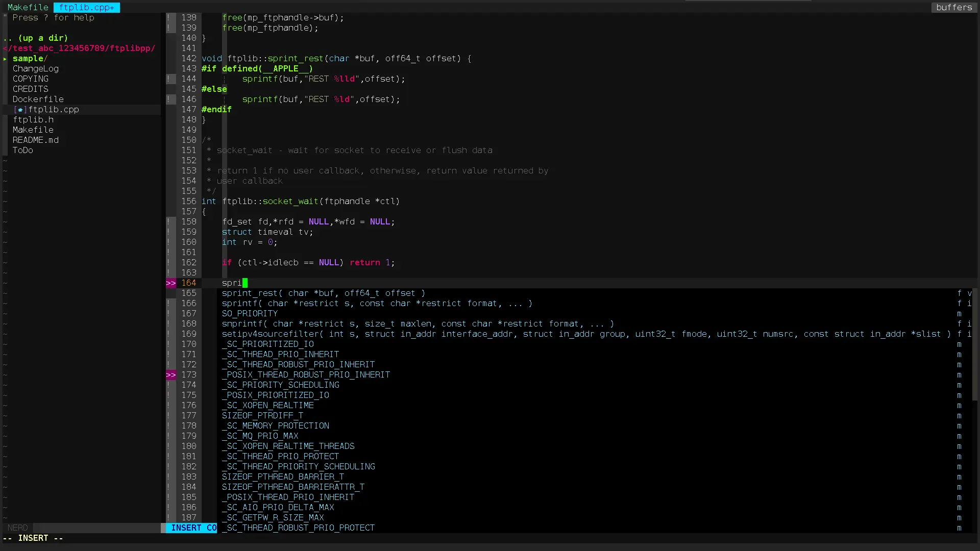Viewport: 980px width, 551px height.
Task: Open the Dockerfile entry in the tree
Action: (38, 99)
